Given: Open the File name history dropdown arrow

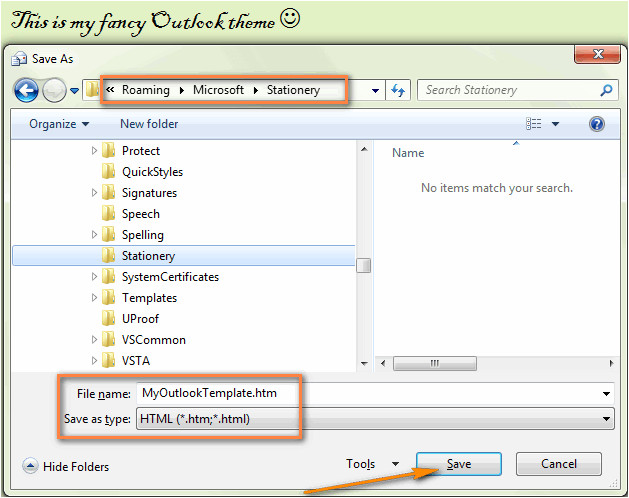Looking at the screenshot, I should pos(605,394).
